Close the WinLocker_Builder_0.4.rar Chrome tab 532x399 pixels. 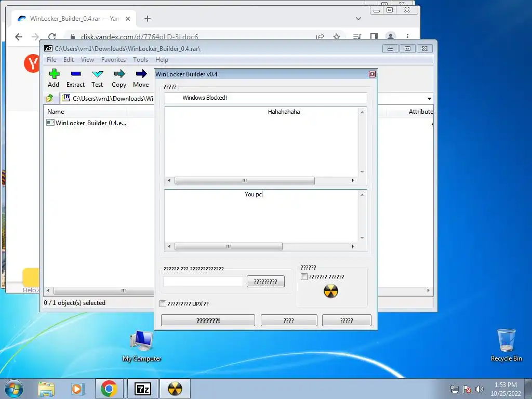[x=128, y=19]
